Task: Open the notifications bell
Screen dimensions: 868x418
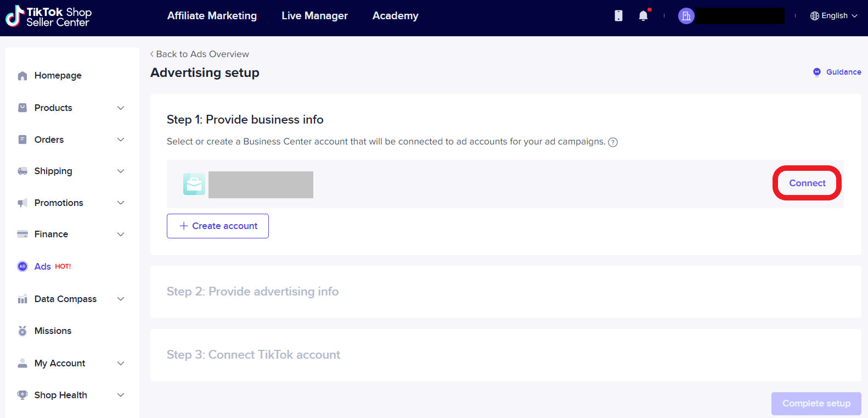Action: [644, 16]
